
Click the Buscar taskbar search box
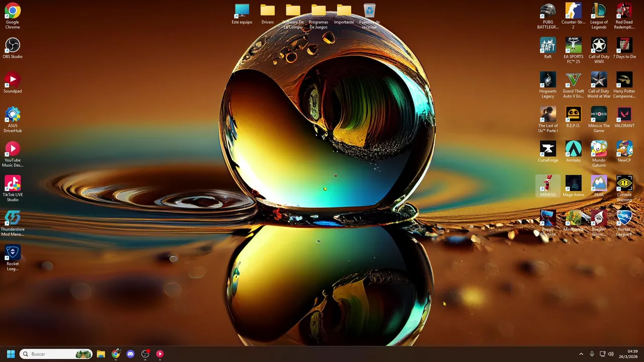tap(56, 354)
